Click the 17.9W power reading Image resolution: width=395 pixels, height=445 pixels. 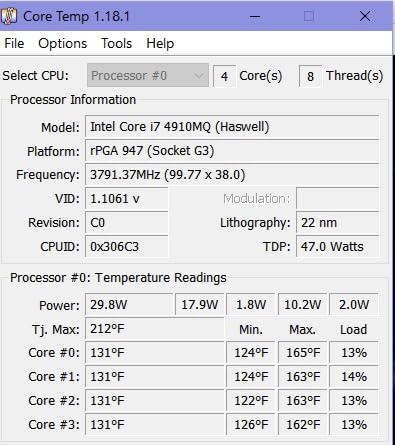point(200,304)
